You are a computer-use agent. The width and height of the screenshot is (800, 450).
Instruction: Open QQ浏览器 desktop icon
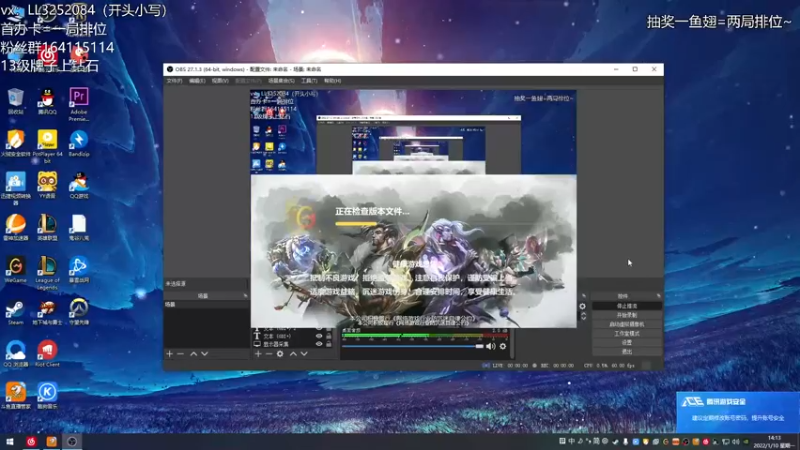click(16, 354)
